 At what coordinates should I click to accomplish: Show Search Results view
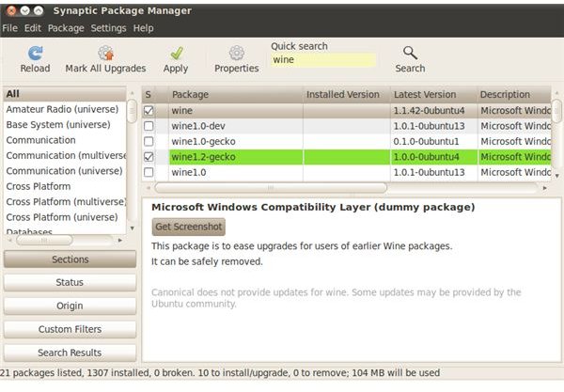point(70,353)
